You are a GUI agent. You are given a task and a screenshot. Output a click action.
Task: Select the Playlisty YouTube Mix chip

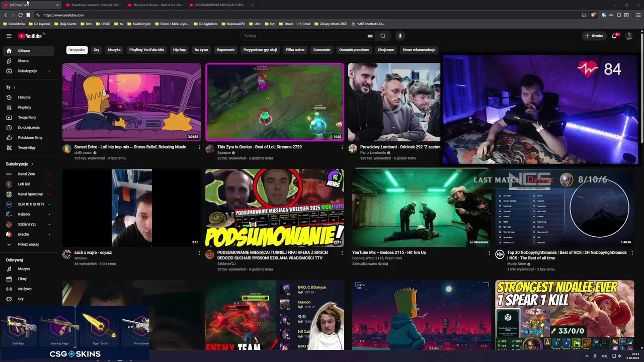tap(146, 50)
